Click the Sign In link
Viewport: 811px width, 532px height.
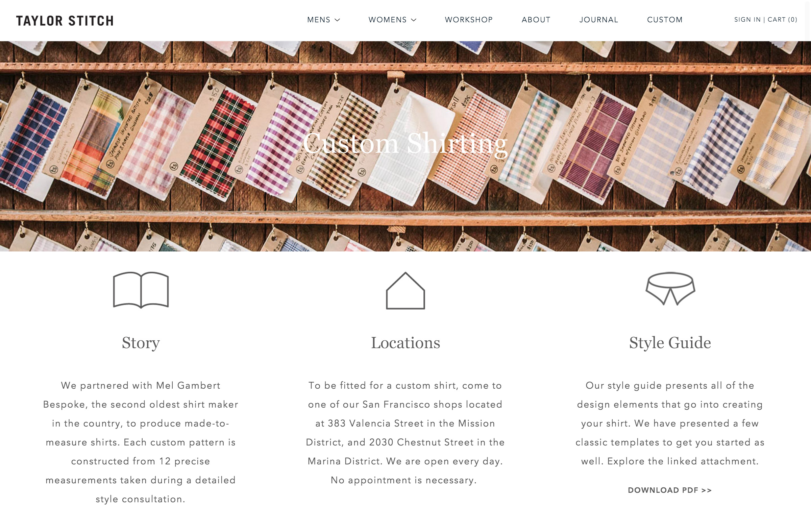747,20
